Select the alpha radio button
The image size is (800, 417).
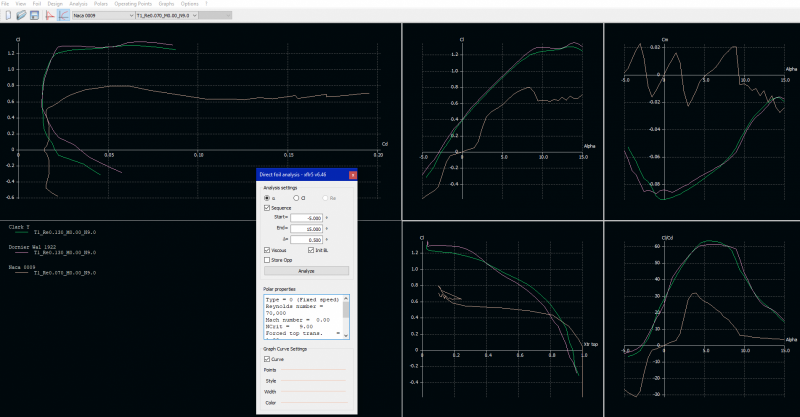[x=267, y=198]
